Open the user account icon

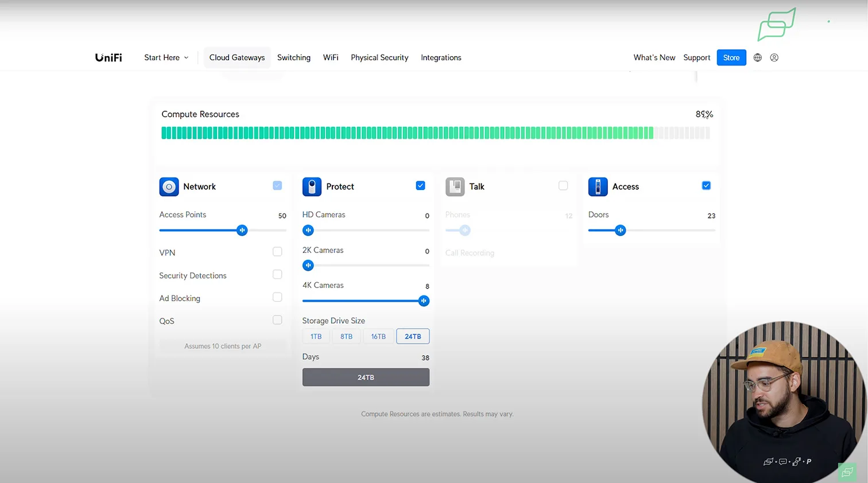coord(774,57)
